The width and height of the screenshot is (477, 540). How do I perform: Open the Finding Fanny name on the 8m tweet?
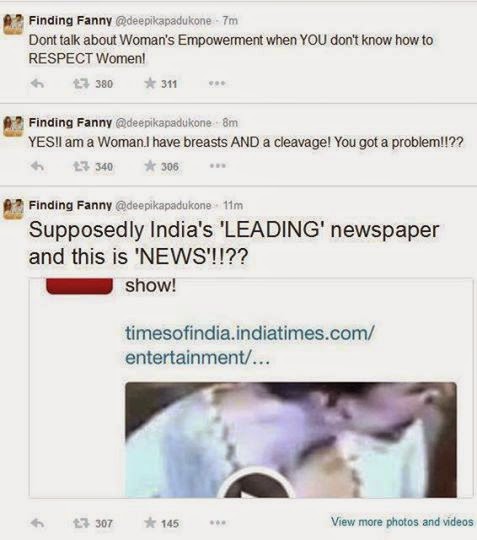coord(70,122)
